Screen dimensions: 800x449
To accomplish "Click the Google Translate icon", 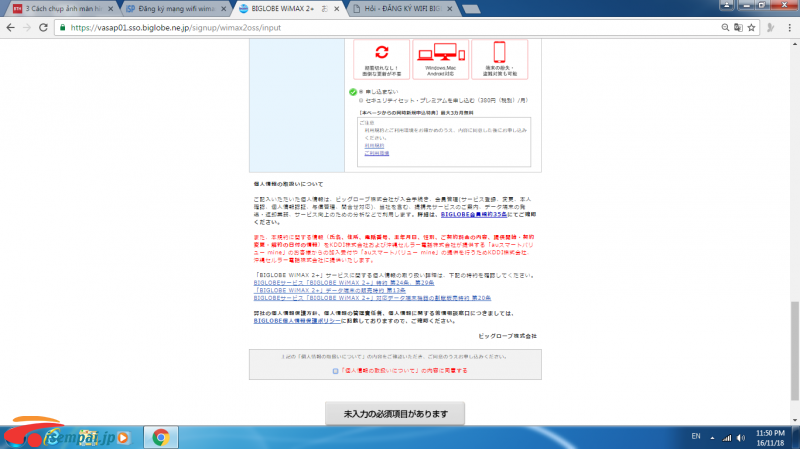I will [738, 28].
